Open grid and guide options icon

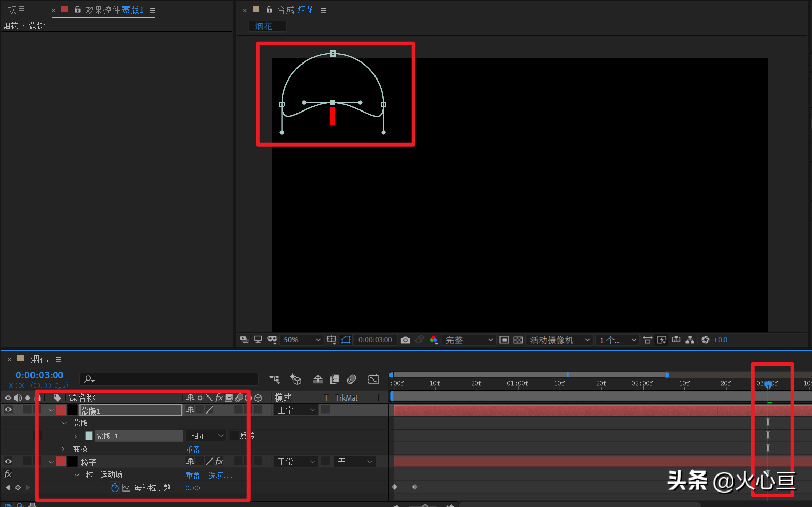(332, 340)
